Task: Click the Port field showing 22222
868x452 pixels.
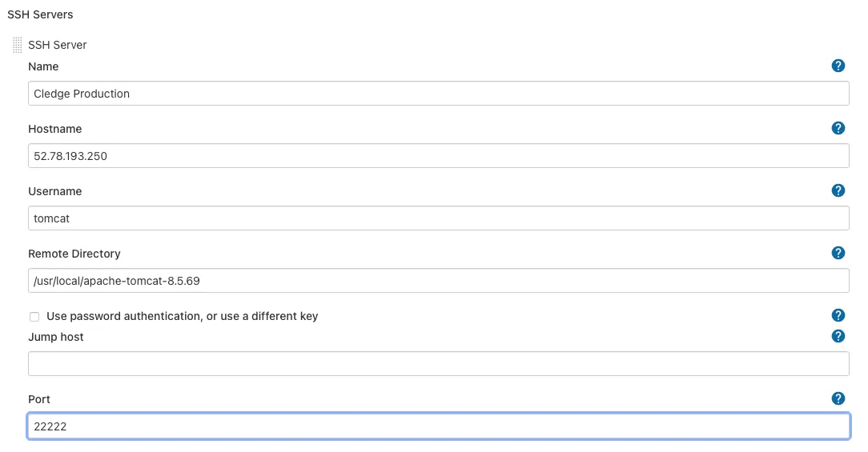Action: pyautogui.click(x=438, y=426)
